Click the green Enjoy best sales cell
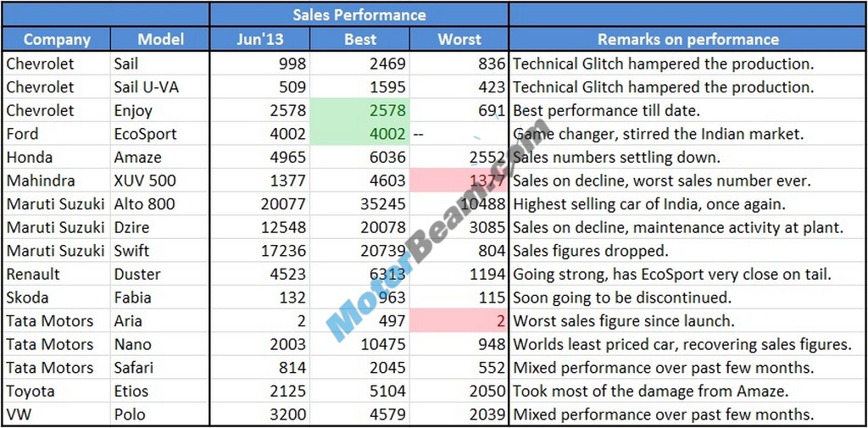868x428 pixels. tap(360, 110)
